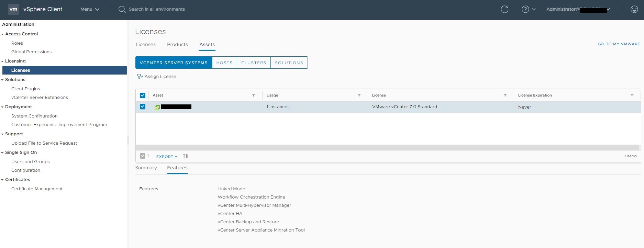Filter the Asset column

(254, 95)
